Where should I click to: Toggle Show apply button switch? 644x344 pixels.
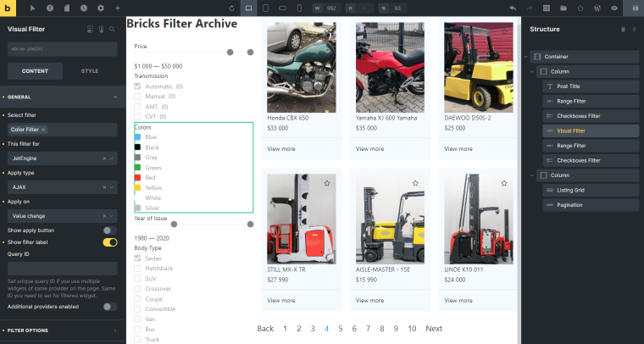[109, 230]
